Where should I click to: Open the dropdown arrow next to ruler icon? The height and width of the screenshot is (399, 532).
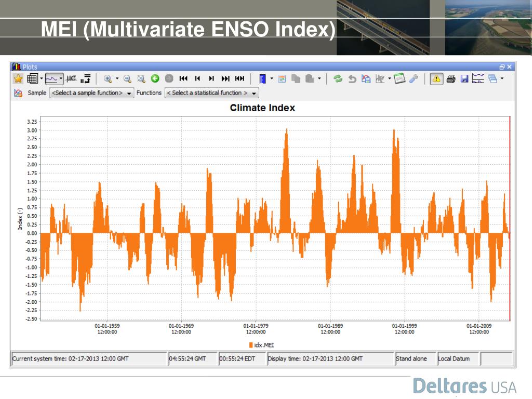point(271,79)
